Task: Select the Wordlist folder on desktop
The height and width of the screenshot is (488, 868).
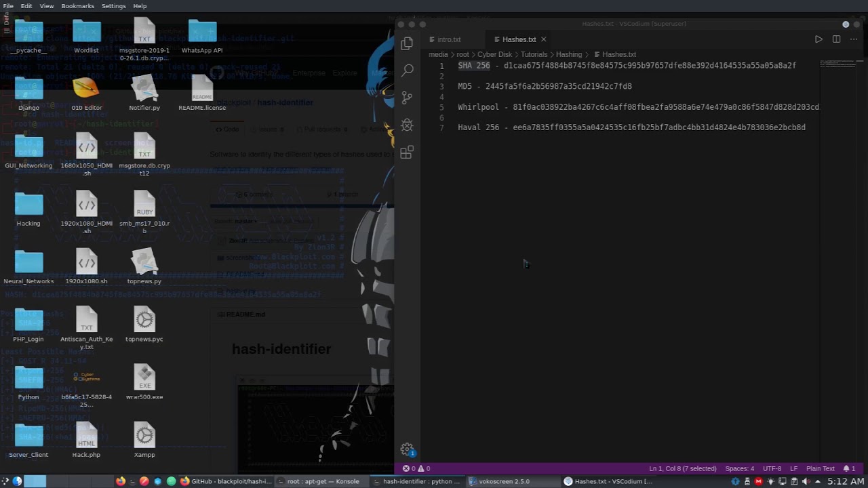Action: click(x=87, y=37)
